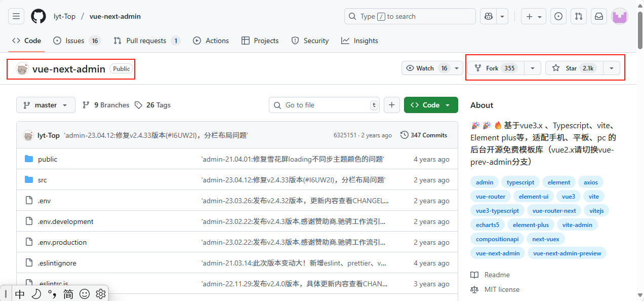The width and height of the screenshot is (644, 301).
Task: Click the GitHub octocat logo
Action: [38, 16]
